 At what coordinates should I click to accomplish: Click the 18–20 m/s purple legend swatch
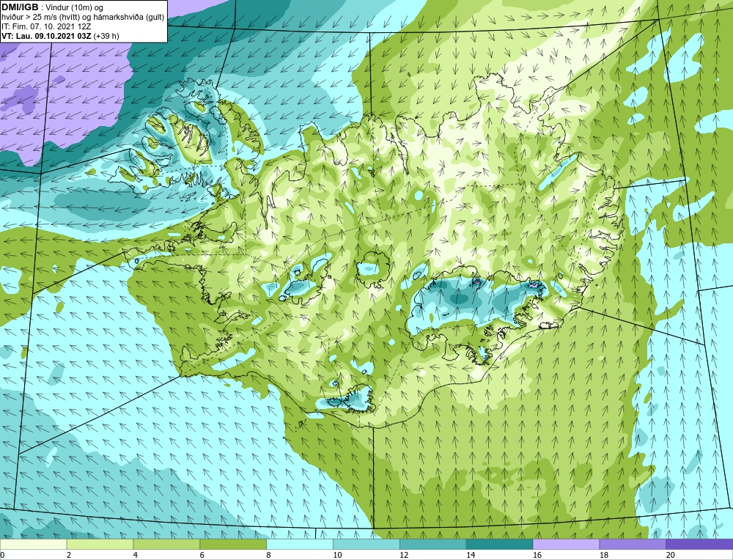[x=633, y=544]
